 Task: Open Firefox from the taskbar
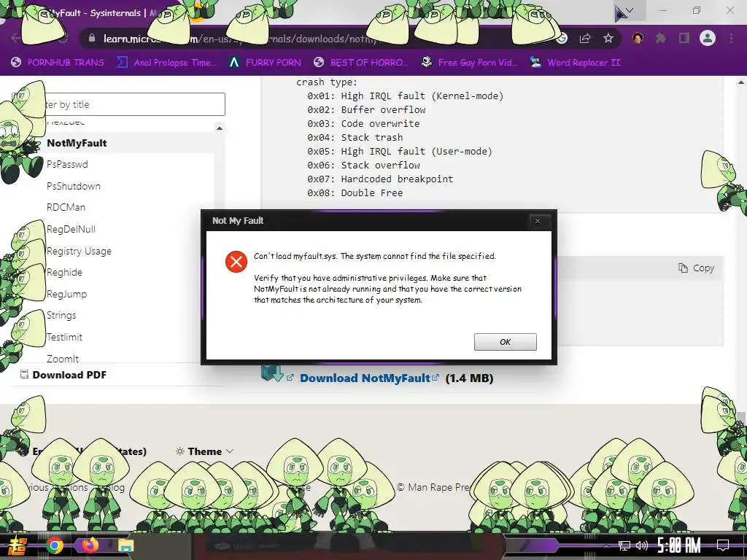pos(90,545)
